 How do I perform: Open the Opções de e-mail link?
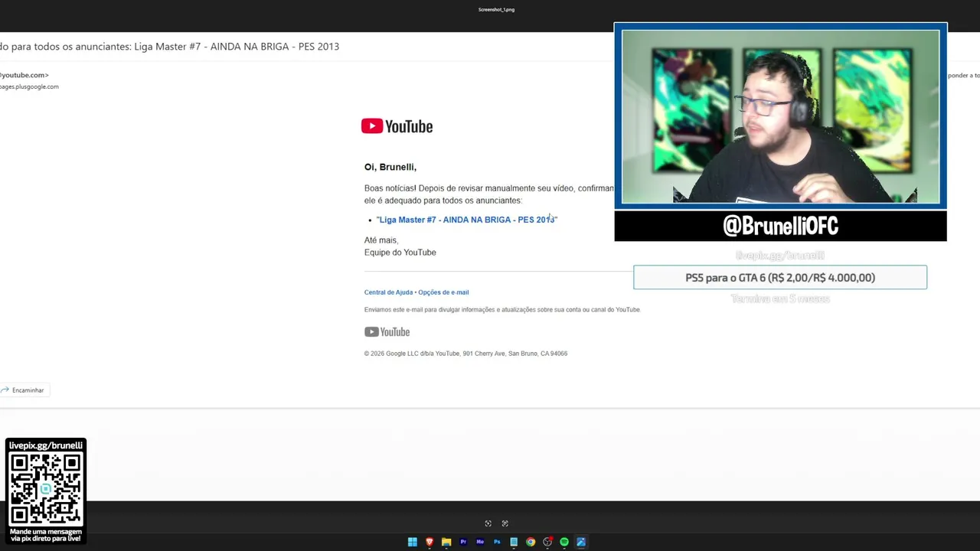point(443,292)
